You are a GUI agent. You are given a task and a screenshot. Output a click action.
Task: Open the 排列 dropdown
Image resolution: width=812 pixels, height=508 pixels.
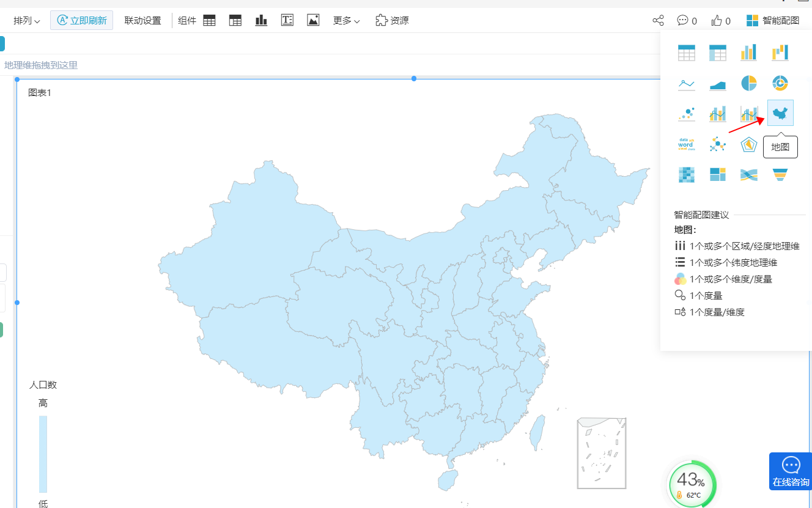pos(27,21)
